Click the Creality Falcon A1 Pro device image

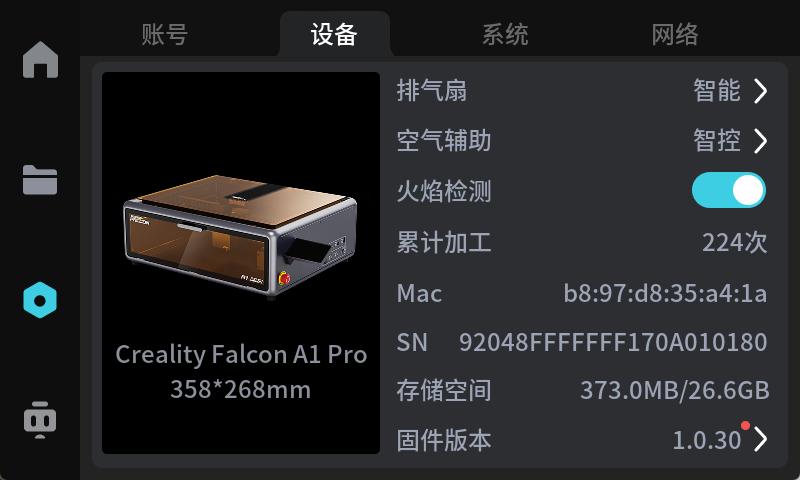pos(240,235)
